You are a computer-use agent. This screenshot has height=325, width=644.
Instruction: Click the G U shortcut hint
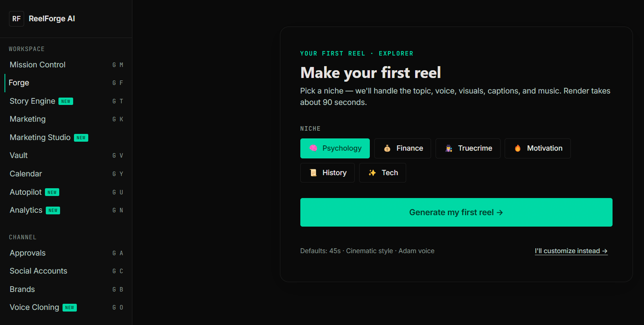(118, 192)
